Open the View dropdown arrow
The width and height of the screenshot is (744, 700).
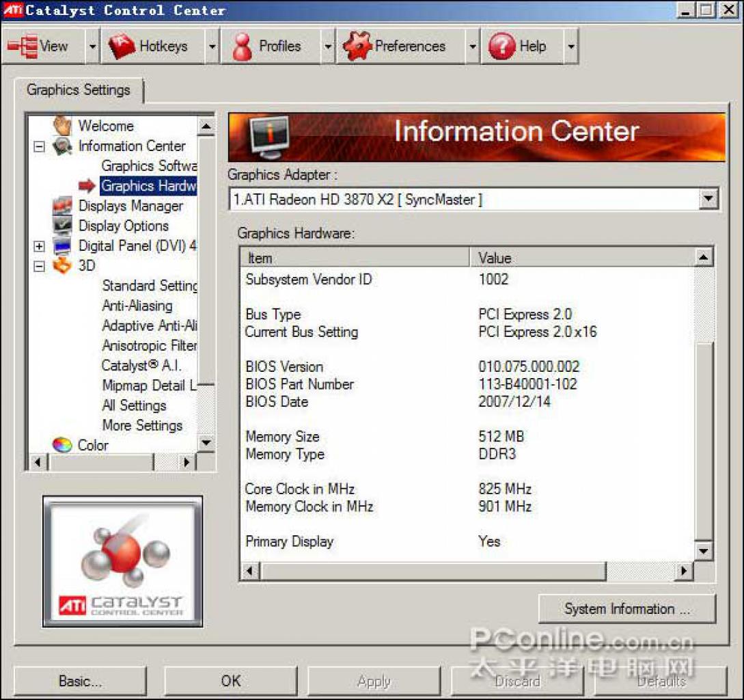[92, 46]
